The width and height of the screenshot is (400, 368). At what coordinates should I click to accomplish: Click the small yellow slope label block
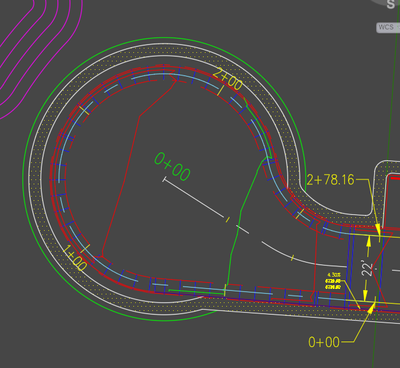coord(333,281)
